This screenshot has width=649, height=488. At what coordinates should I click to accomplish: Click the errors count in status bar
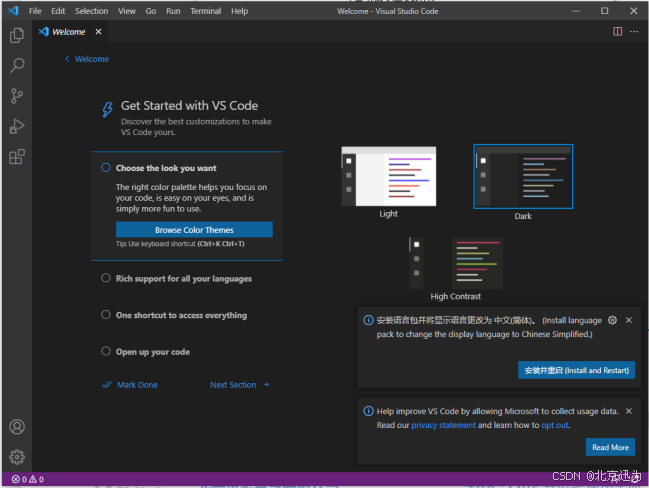(x=19, y=479)
